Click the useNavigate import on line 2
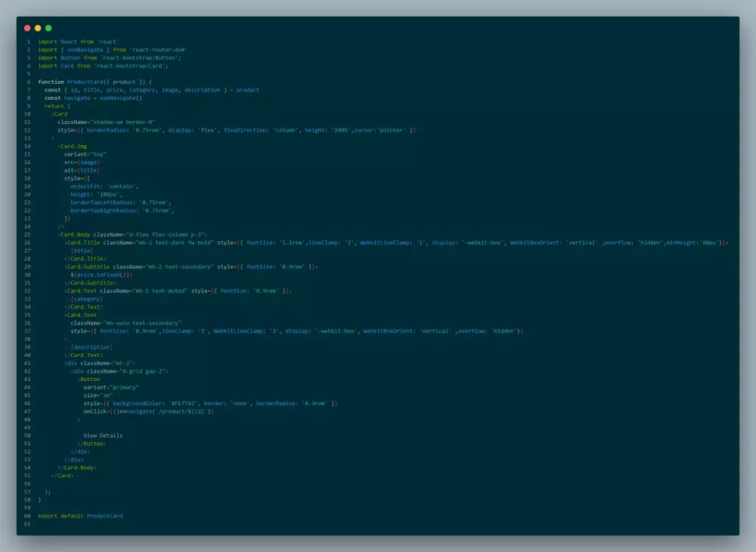756x552 pixels. click(x=81, y=49)
